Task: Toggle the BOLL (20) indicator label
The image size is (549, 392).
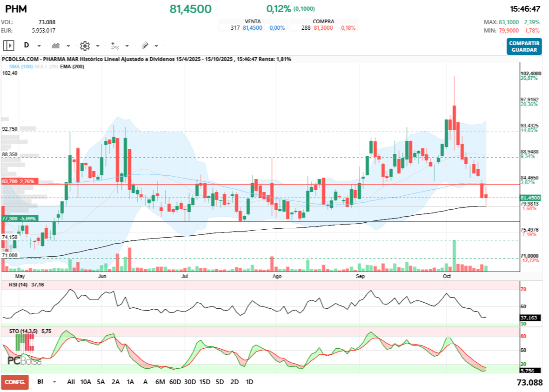Action: [46, 66]
